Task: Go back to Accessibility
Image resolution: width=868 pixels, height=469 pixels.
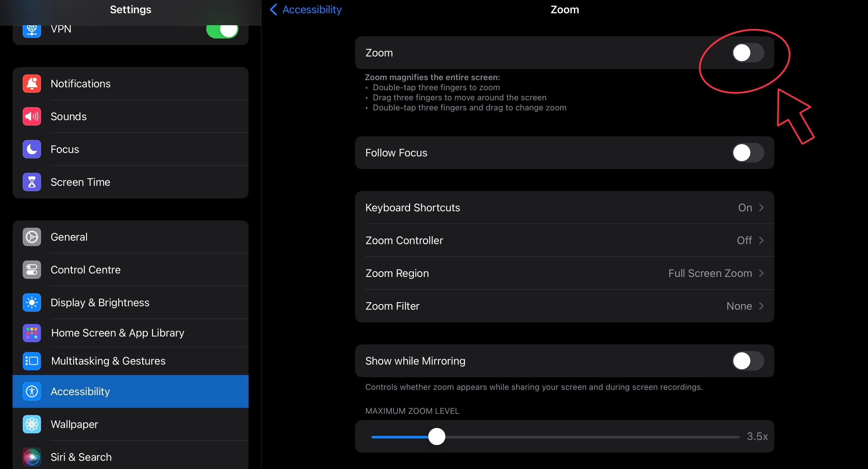Action: [305, 9]
